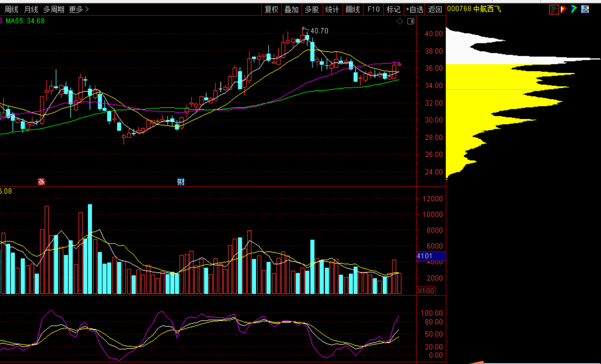Open the 多股 multi-stock view
Screen dimensions: 601x364
click(312, 9)
